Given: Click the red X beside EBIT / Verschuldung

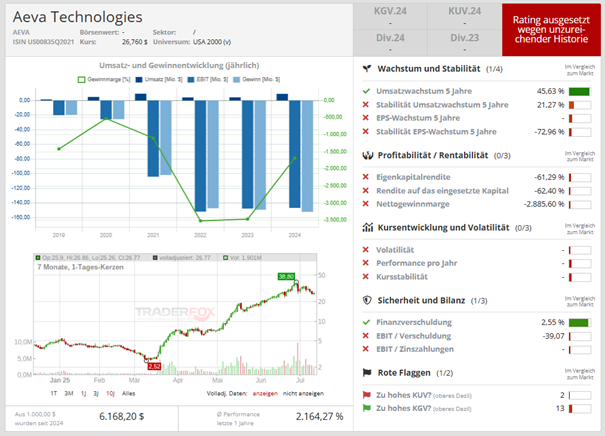Looking at the screenshot, I should [366, 336].
